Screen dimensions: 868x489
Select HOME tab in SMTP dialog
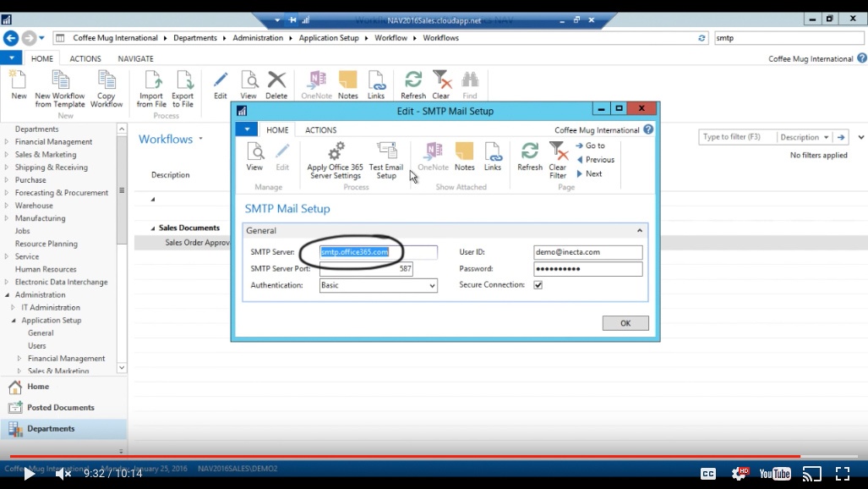277,129
